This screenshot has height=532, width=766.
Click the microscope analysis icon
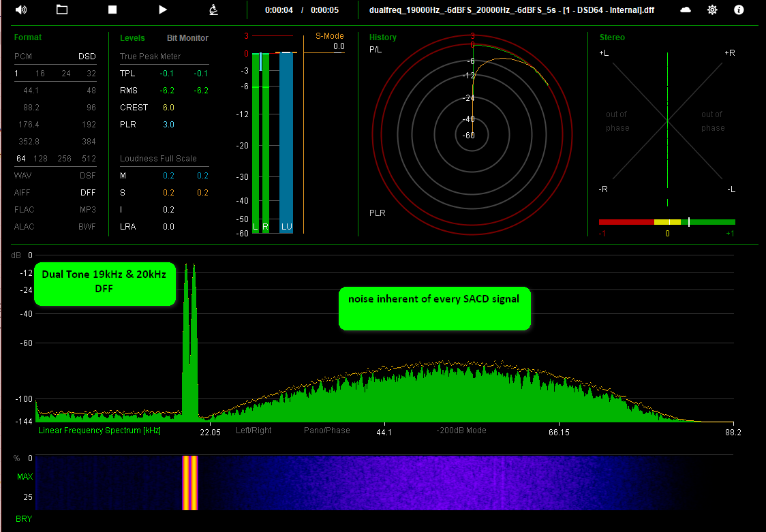click(213, 10)
